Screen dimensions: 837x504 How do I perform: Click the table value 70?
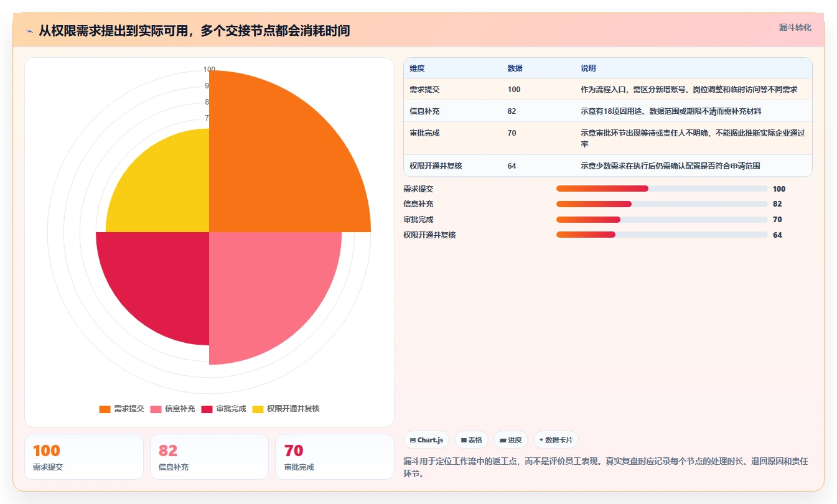tap(512, 133)
